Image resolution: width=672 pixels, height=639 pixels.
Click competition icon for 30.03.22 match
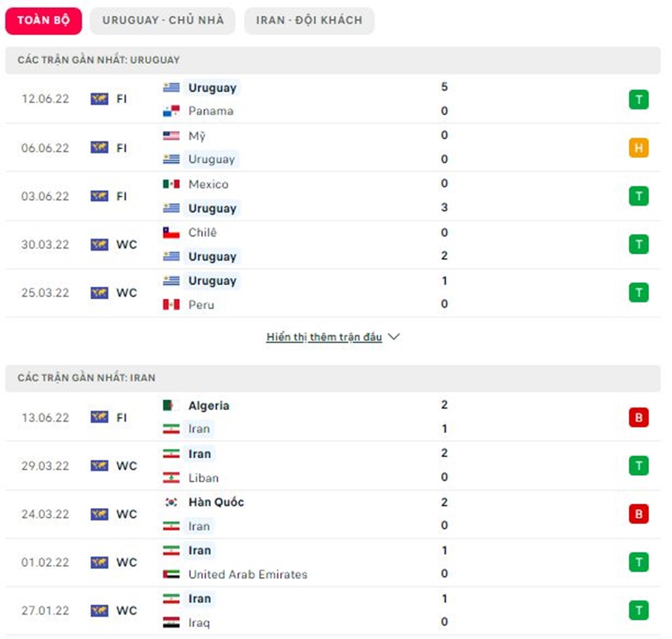pyautogui.click(x=99, y=245)
